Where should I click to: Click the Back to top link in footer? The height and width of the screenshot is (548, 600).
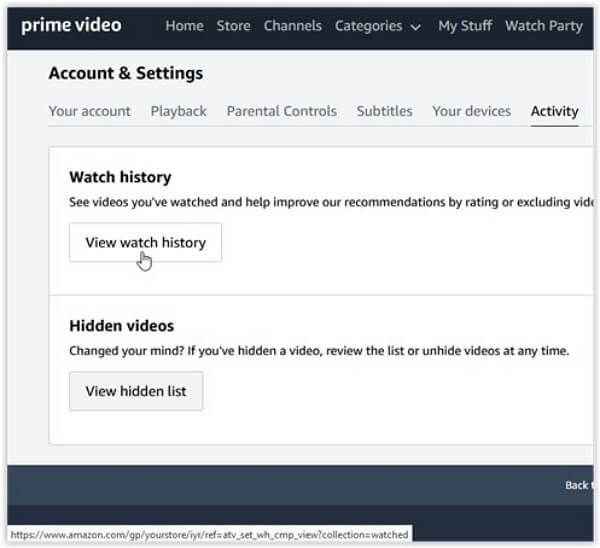[x=579, y=485]
